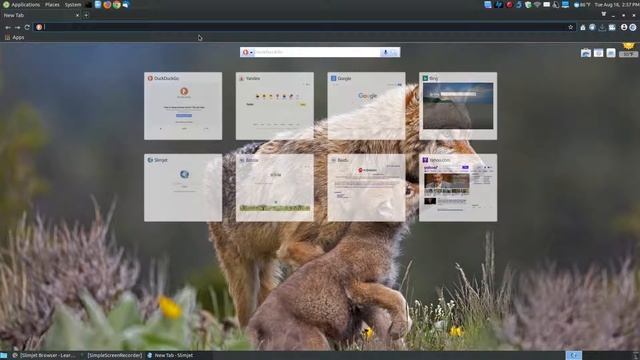
Task: Click the shield icon in the system tray
Action: pyautogui.click(x=528, y=4)
